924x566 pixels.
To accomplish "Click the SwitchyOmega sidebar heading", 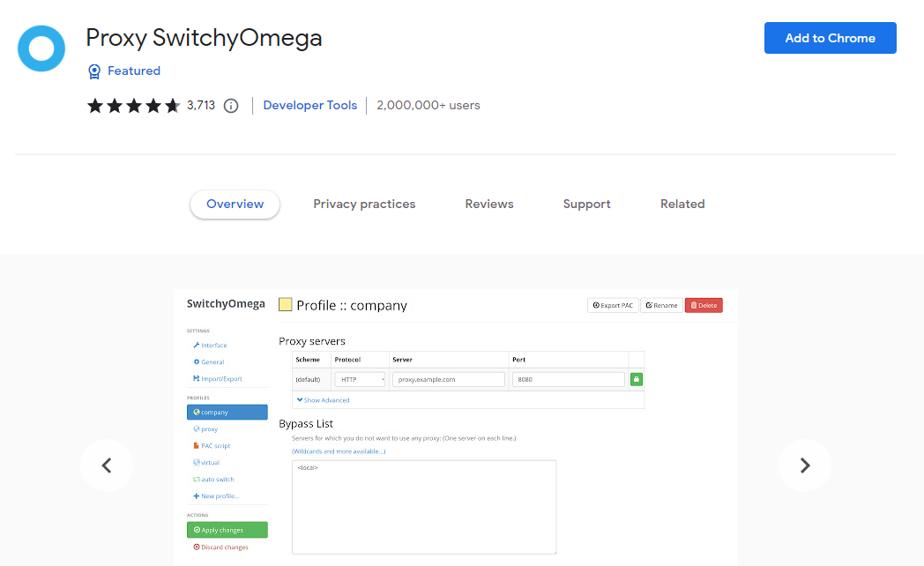I will click(226, 304).
